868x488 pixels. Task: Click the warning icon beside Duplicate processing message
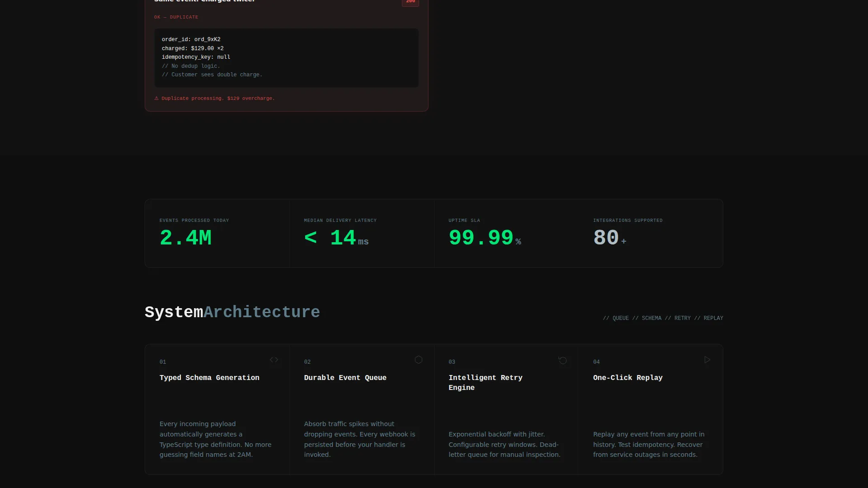pos(156,98)
